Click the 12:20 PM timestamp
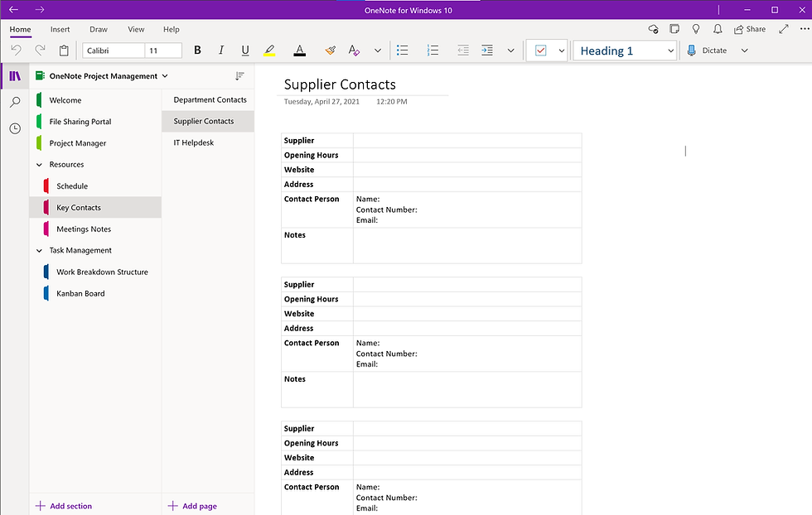Image resolution: width=812 pixels, height=515 pixels. coord(391,102)
